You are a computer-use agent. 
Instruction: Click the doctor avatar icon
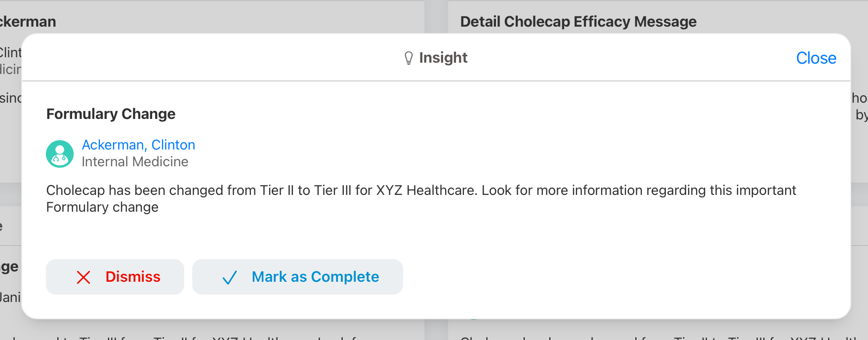(x=60, y=154)
